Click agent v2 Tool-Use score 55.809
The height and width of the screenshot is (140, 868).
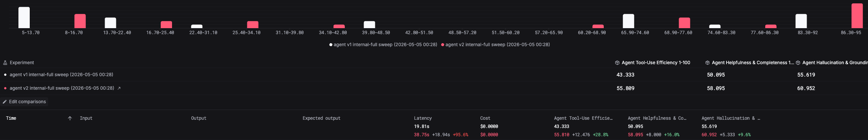(x=625, y=88)
